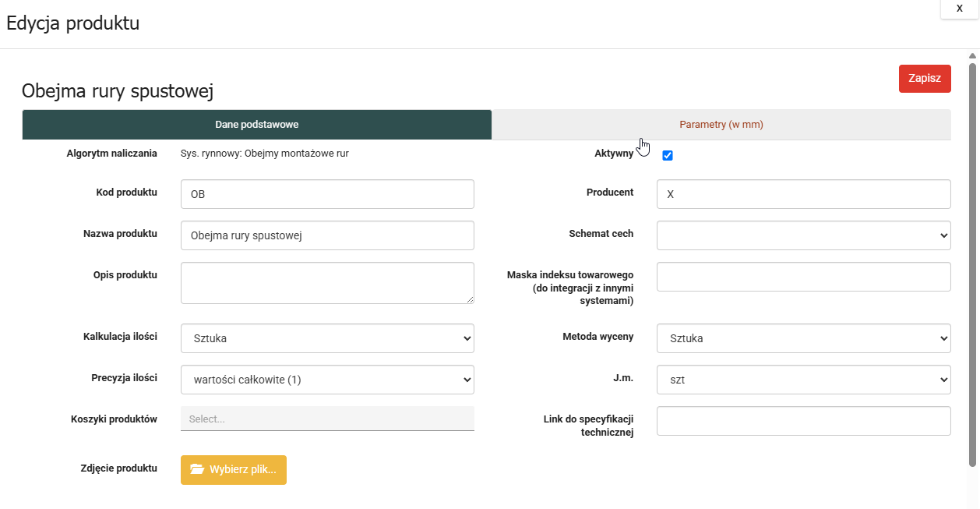Click the folder icon on Wybierz plik button
Screen dimensions: 980x509
click(196, 469)
